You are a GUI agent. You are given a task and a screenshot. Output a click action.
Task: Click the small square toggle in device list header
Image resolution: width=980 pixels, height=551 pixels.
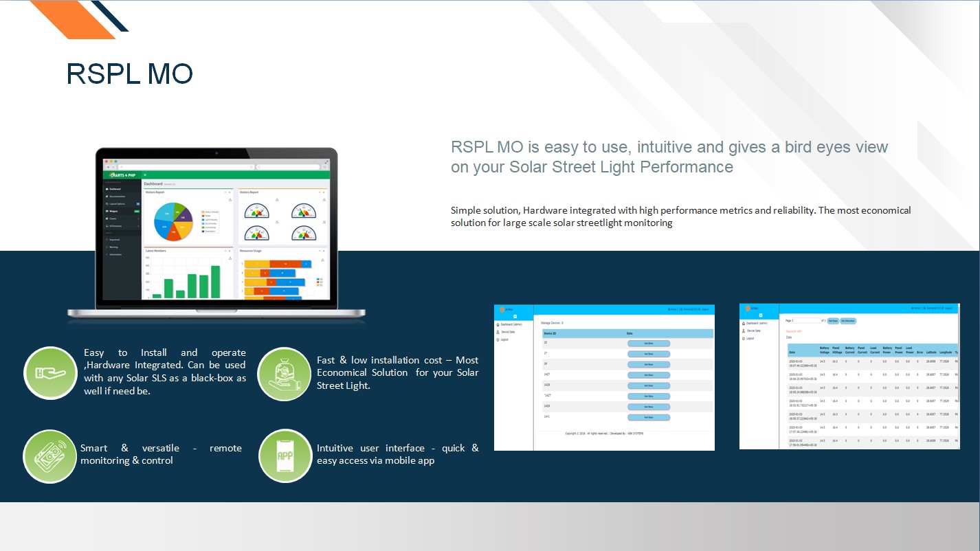515,316
